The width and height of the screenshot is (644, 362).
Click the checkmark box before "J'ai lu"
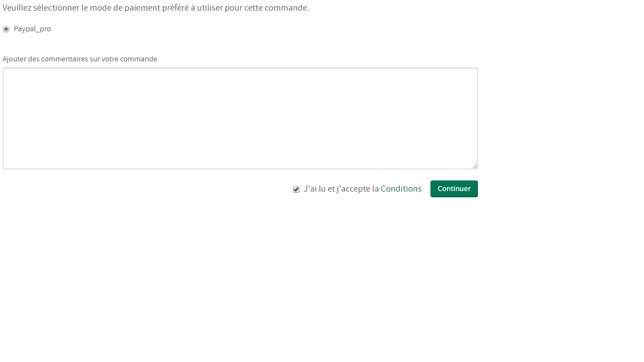296,189
